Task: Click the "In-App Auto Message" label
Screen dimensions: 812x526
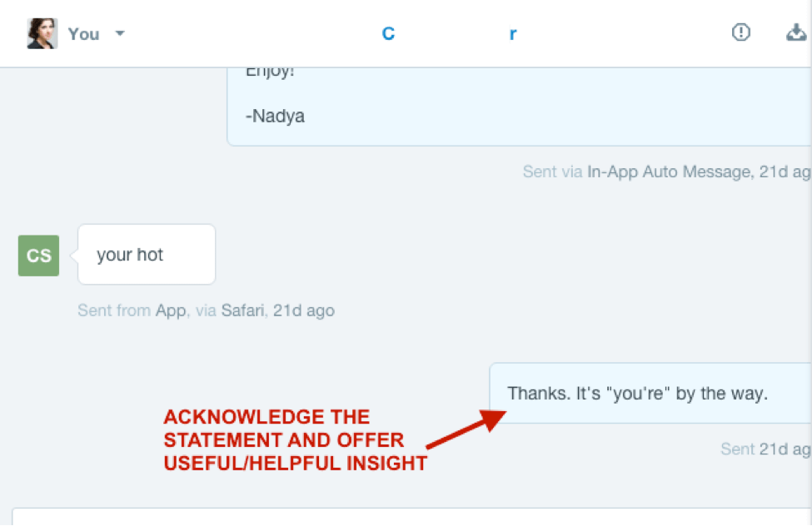Action: click(x=669, y=172)
